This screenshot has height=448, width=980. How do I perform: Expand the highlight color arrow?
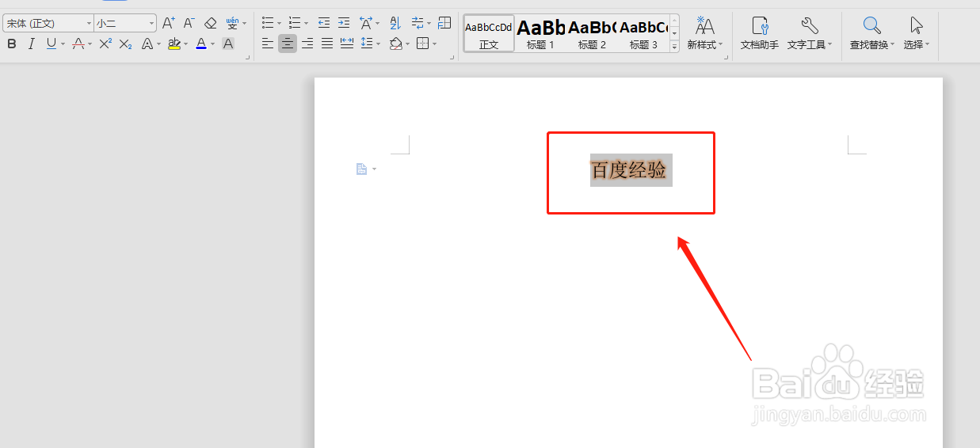coord(185,44)
